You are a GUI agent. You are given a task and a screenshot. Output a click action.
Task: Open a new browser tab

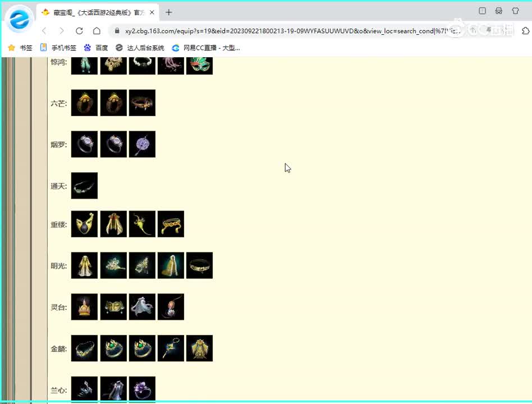click(168, 12)
